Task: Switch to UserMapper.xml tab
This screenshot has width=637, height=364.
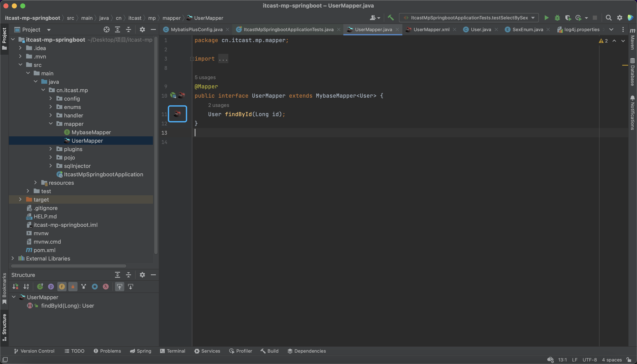Action: [x=431, y=29]
